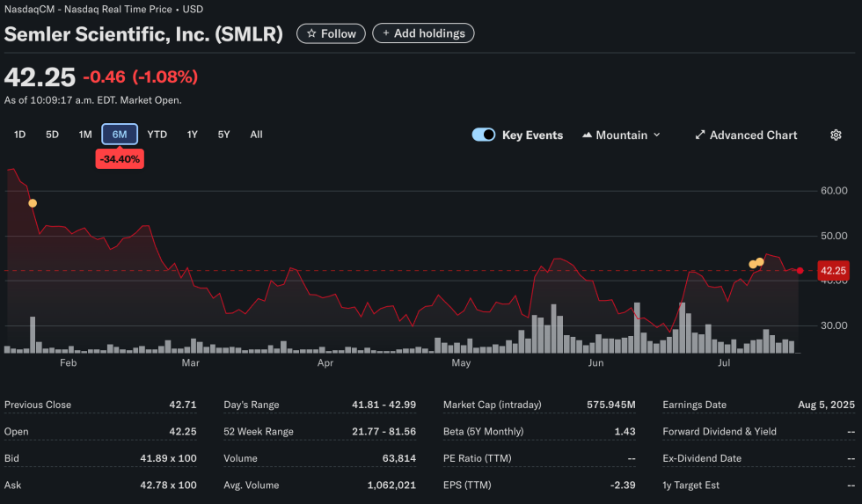Screen dimensions: 862x504
Task: Select the 5D time range tab
Action: pos(52,135)
